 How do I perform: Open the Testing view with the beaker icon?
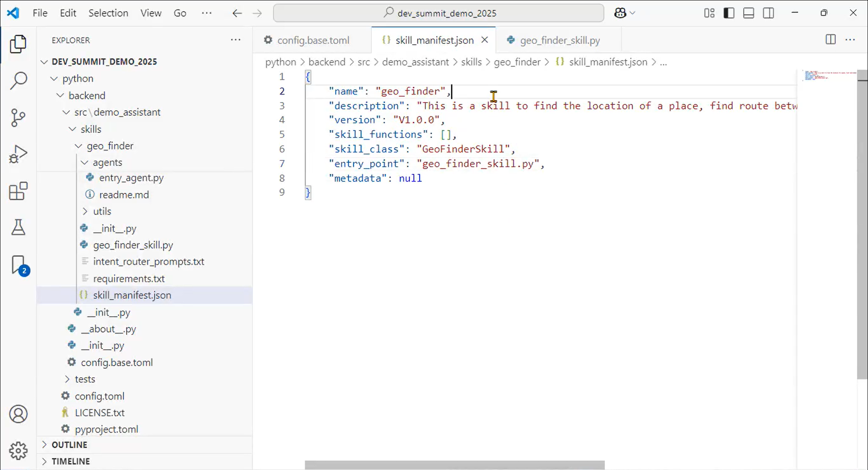tap(18, 227)
